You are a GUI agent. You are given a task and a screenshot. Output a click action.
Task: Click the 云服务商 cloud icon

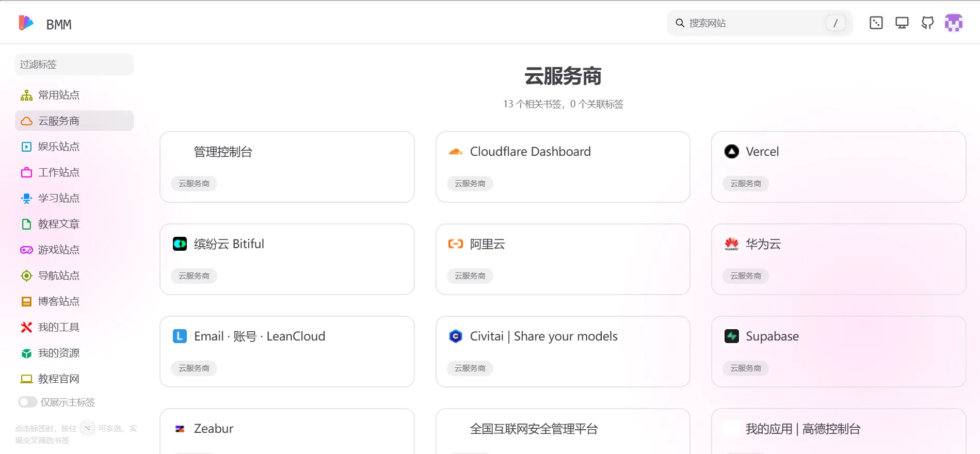pos(26,121)
